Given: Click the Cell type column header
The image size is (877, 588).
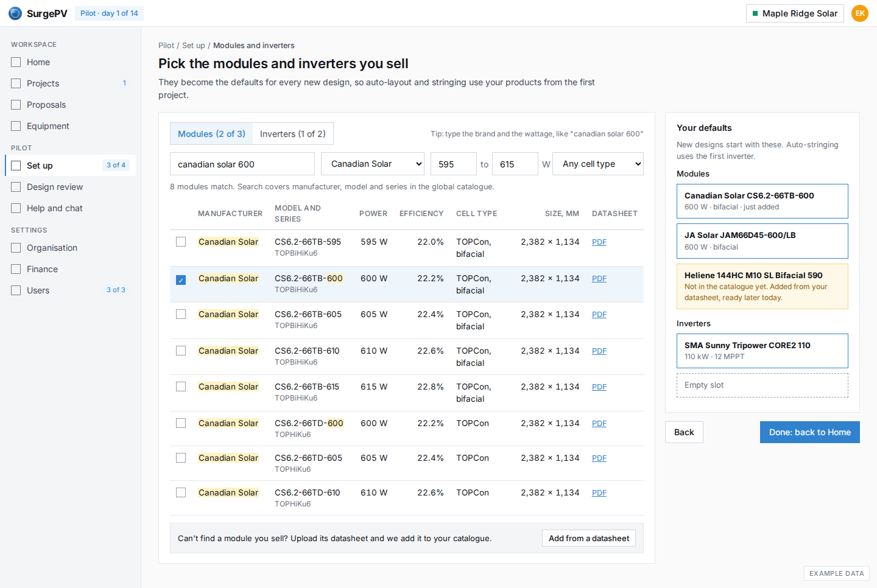Looking at the screenshot, I should coord(477,214).
